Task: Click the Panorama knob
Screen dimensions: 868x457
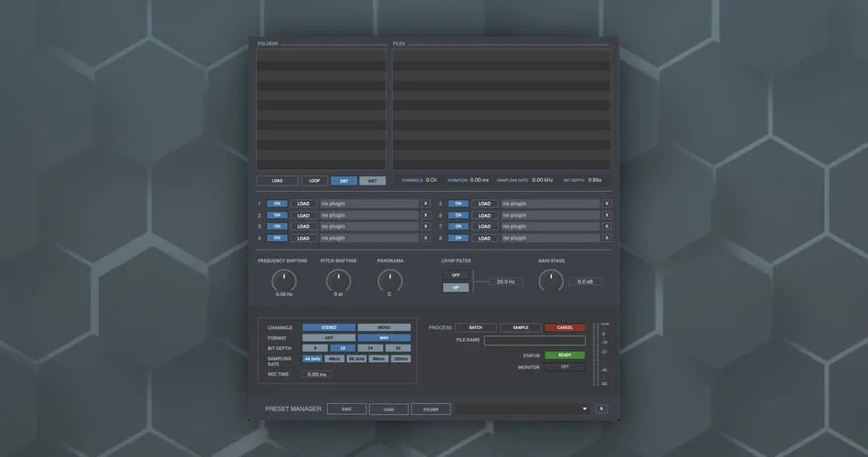Action: (x=390, y=281)
